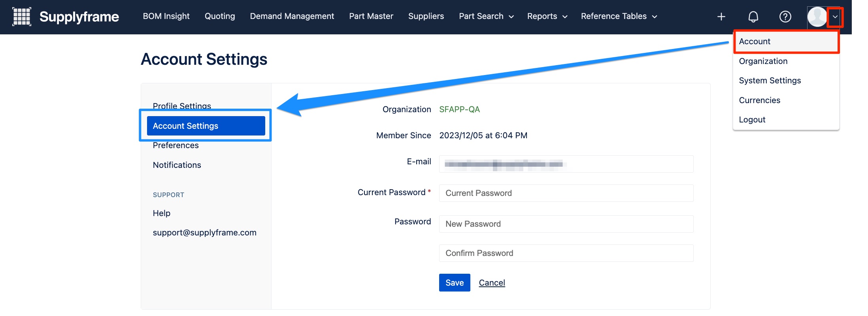Click the 'Account Settings' page heading
This screenshot has height=316, width=868.
(x=204, y=59)
